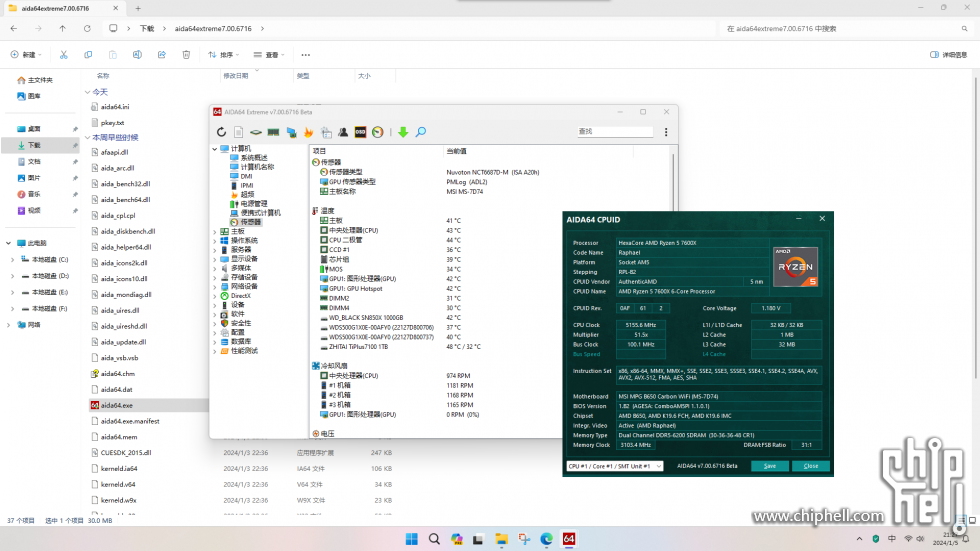Go up one folder level in Explorer

62,29
